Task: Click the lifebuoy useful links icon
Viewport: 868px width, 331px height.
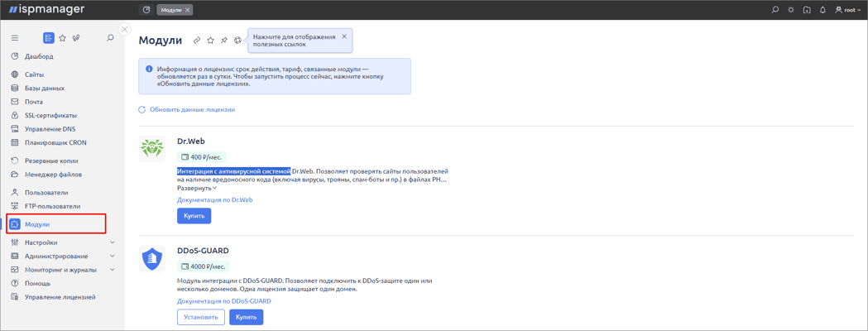Action: point(238,41)
